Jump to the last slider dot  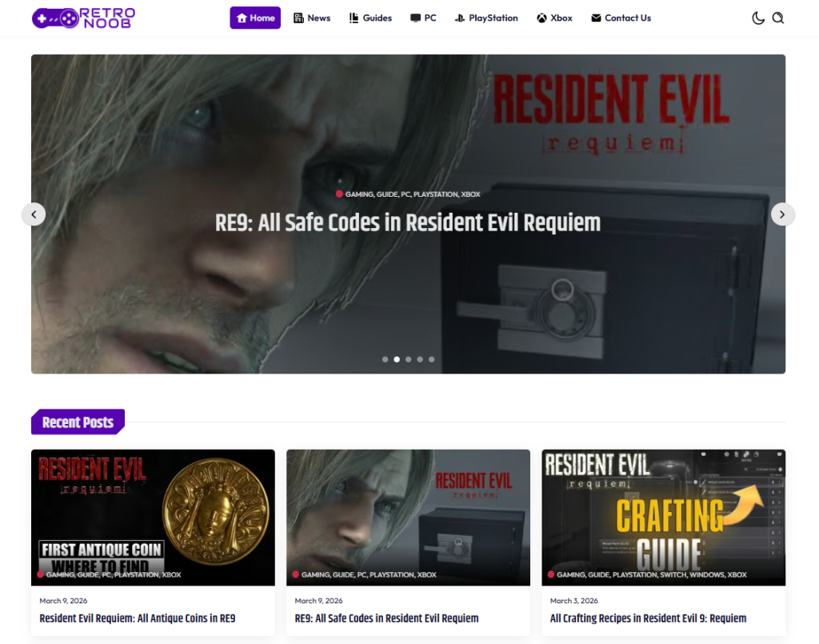[431, 359]
